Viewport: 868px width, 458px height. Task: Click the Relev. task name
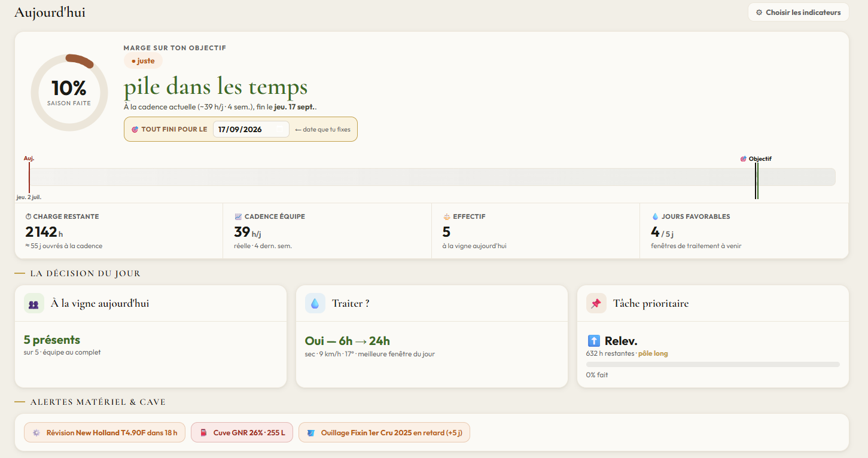coord(621,341)
